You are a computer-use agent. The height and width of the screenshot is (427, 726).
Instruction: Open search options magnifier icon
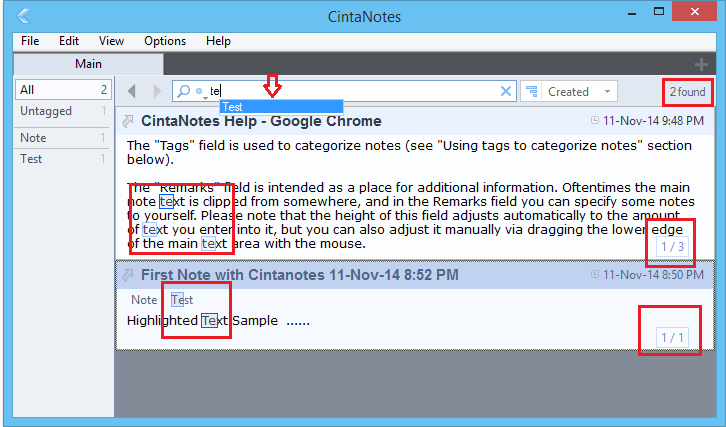184,91
